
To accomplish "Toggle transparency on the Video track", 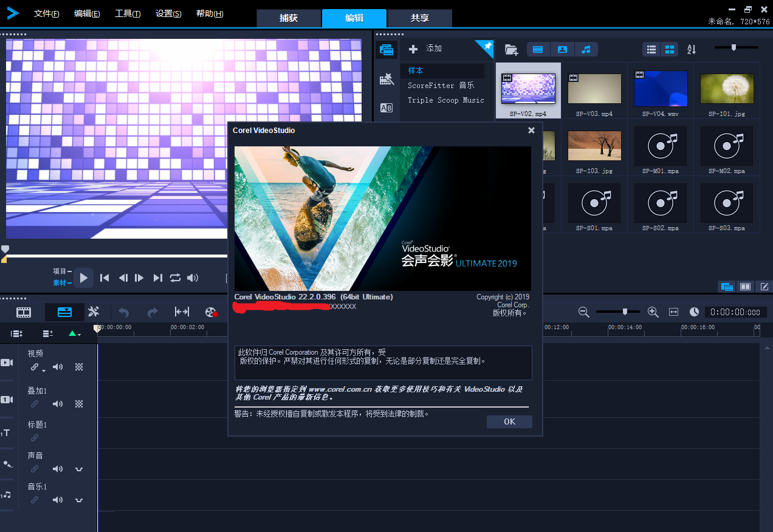I will click(79, 367).
